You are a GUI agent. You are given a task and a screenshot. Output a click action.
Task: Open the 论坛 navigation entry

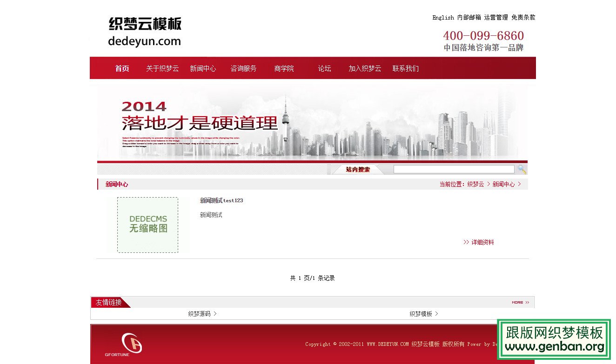324,68
